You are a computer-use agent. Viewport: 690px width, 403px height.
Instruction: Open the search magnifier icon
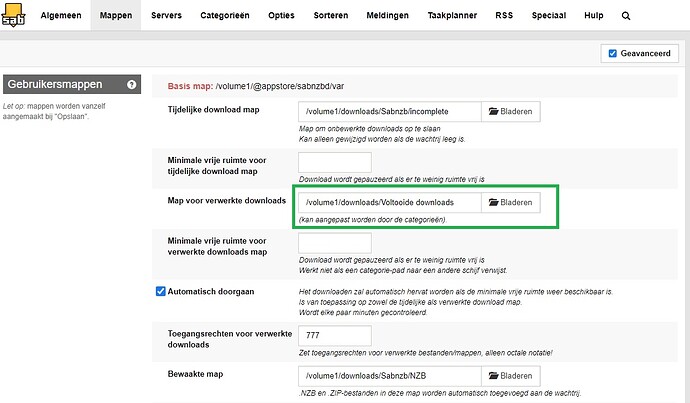pyautogui.click(x=626, y=16)
